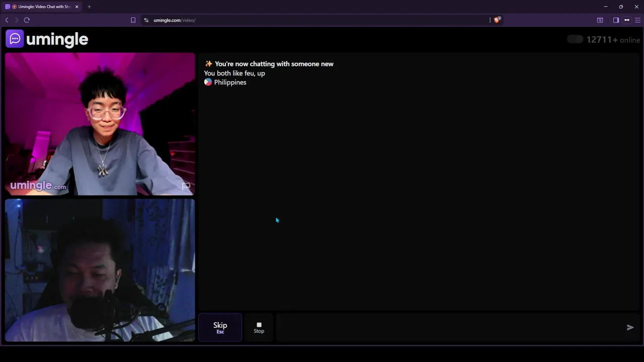
Task: Open the browser's tab search icon
Action: (x=600, y=20)
